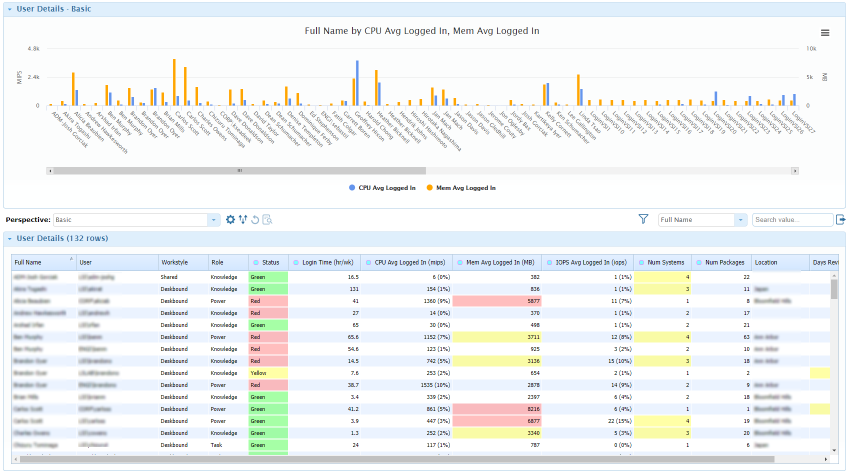Select CPU cell 1360 (9%)
The width and height of the screenshot is (850, 474).
[x=407, y=301]
